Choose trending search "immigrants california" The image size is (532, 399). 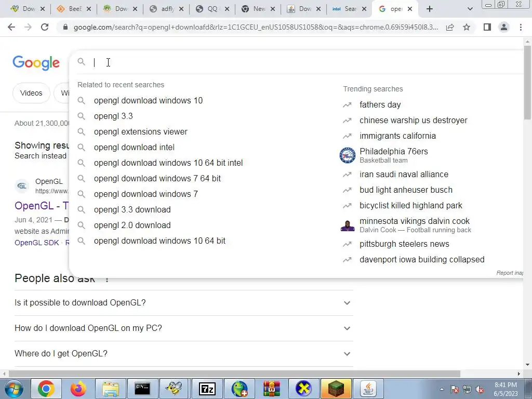(397, 136)
